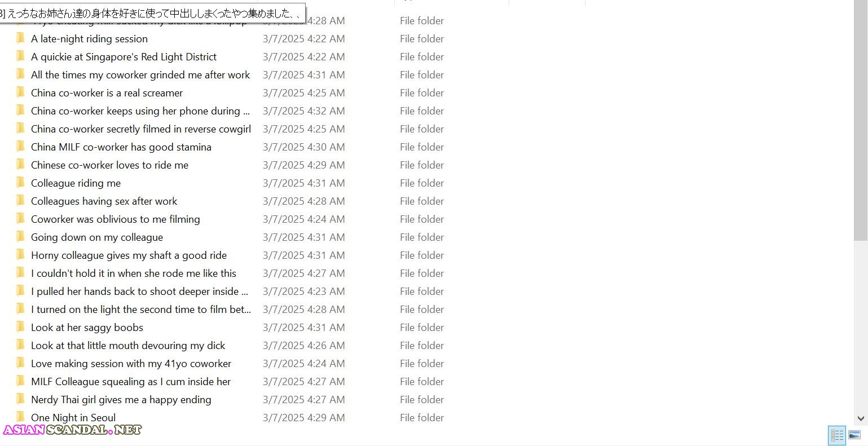Screen dimensions: 868x446
Task: Click the date in 'Going down on my colleague' row
Action: pos(304,237)
